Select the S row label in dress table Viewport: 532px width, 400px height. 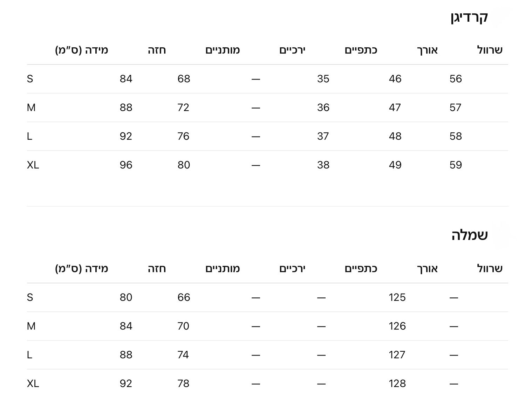tap(30, 297)
